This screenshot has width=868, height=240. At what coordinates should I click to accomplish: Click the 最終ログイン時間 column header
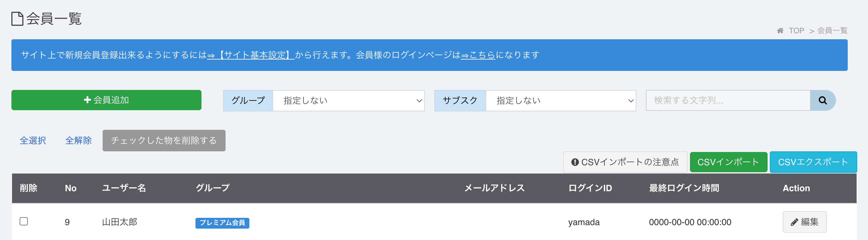684,188
